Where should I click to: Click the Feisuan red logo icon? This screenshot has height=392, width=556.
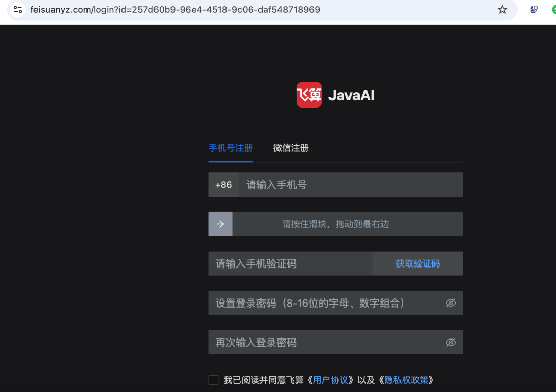(x=309, y=95)
